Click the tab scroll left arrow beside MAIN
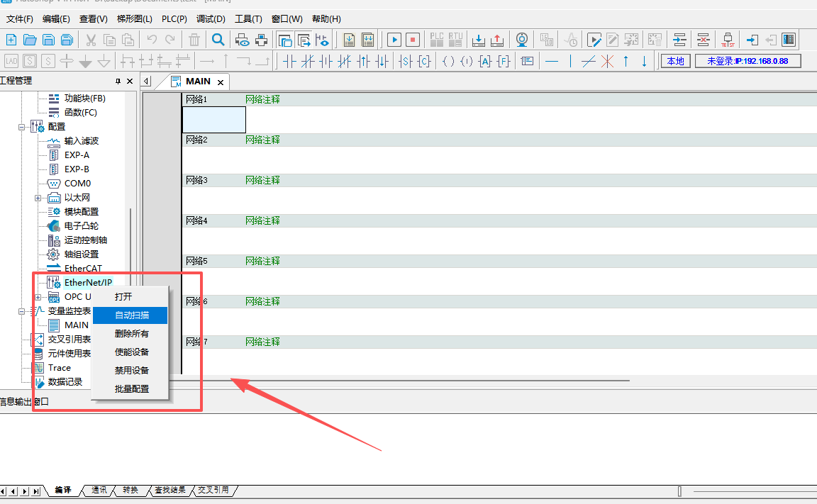The image size is (817, 504). [x=147, y=82]
